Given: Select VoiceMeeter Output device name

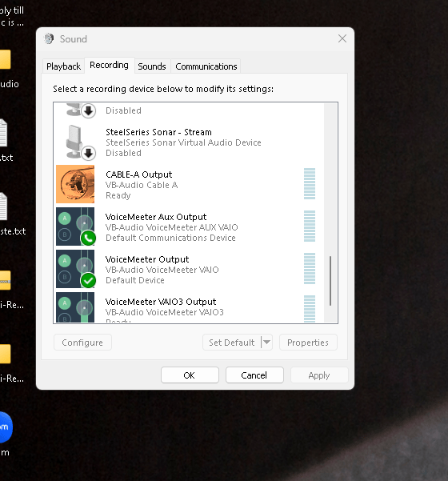Looking at the screenshot, I should [x=147, y=259].
